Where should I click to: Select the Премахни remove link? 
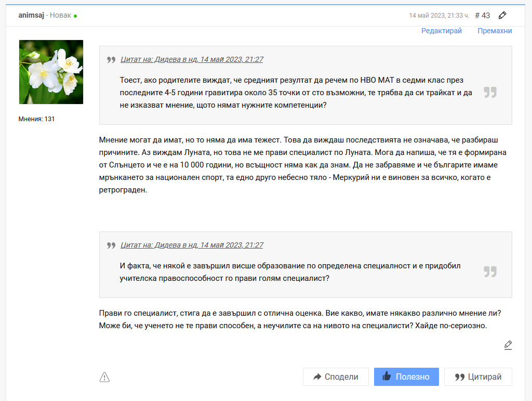495,31
